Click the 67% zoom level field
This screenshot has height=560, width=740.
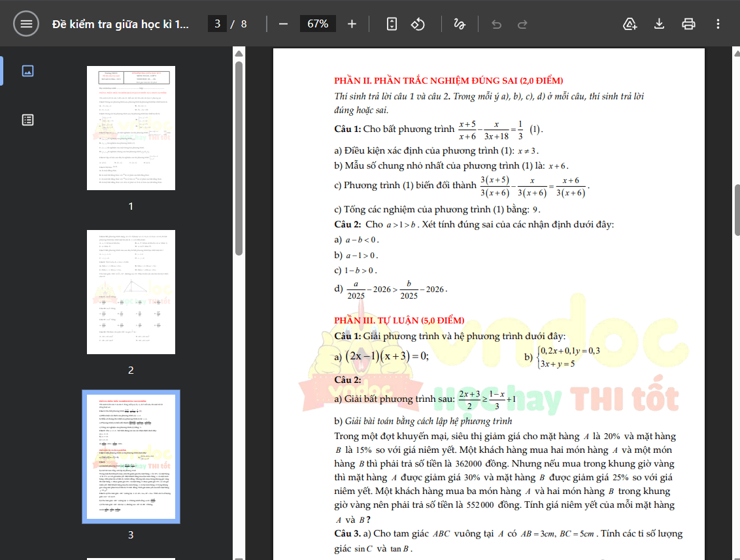click(318, 24)
